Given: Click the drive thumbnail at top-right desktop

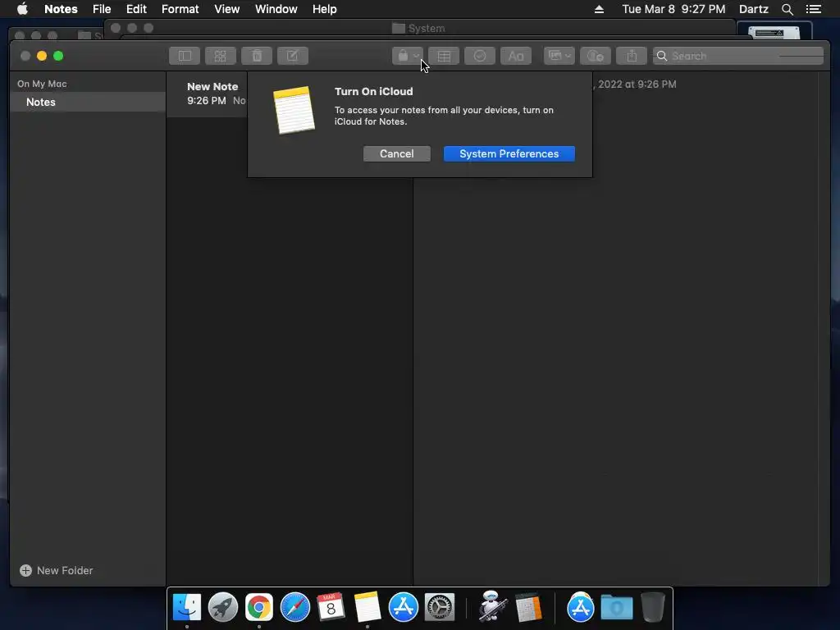Looking at the screenshot, I should tap(774, 32).
